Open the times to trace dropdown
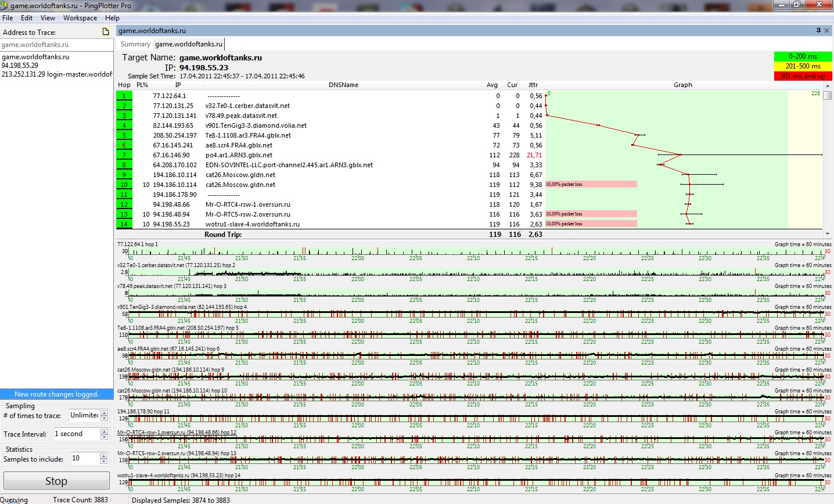This screenshot has height=504, width=834. [105, 416]
